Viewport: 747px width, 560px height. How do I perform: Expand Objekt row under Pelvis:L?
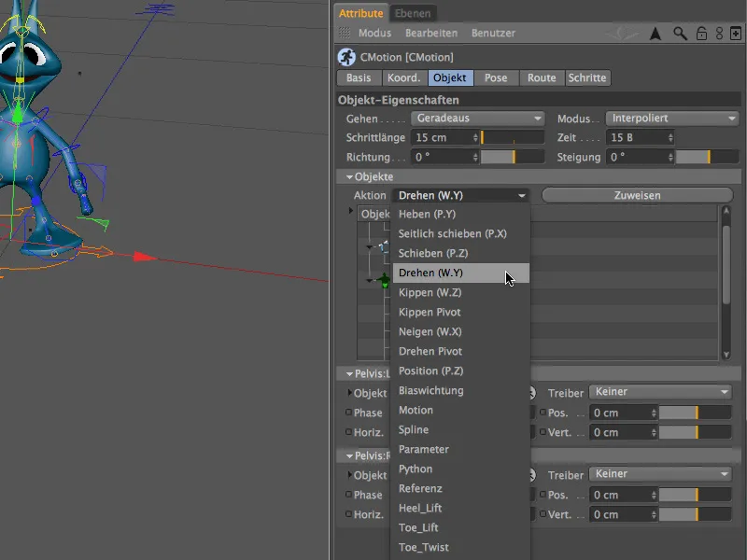click(x=350, y=393)
